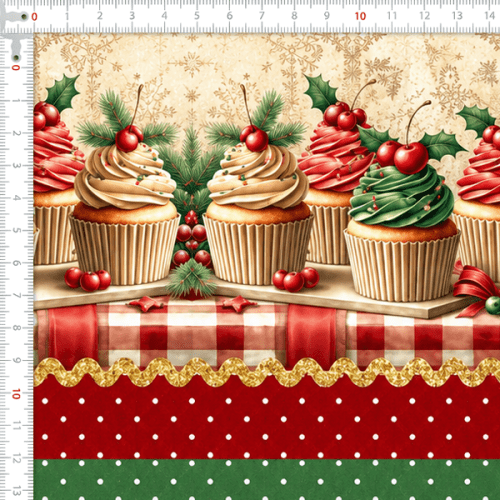Viewport: 500px width, 500px height.
Task: Click the red 10 on the horizontal ruler
Action: tap(360, 16)
